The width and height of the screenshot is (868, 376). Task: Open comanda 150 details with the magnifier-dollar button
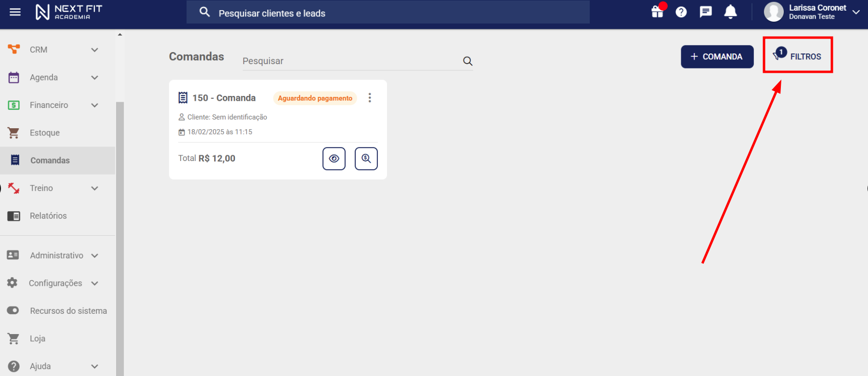(366, 159)
